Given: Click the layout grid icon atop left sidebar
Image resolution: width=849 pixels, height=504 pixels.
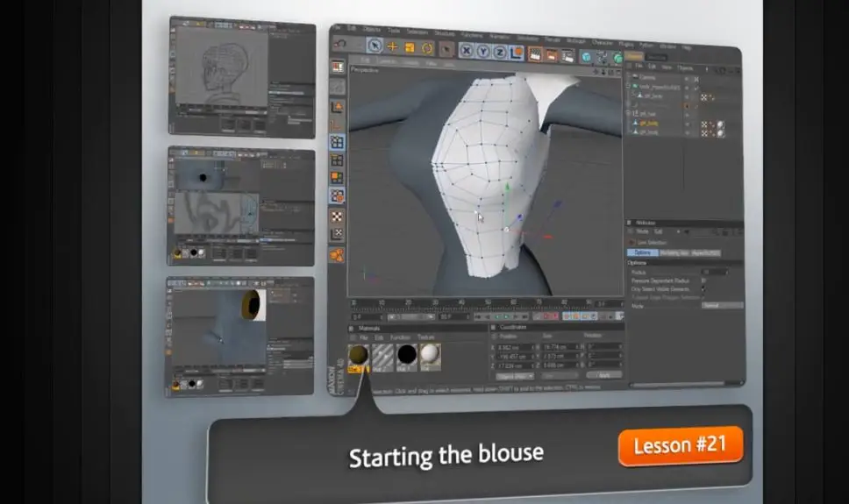Looking at the screenshot, I should (338, 67).
